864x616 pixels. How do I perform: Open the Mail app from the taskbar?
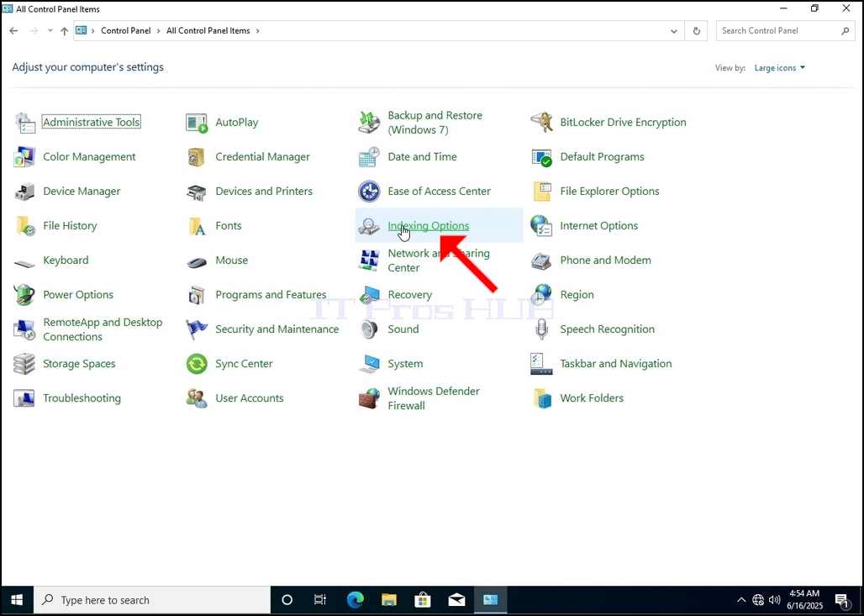[457, 600]
